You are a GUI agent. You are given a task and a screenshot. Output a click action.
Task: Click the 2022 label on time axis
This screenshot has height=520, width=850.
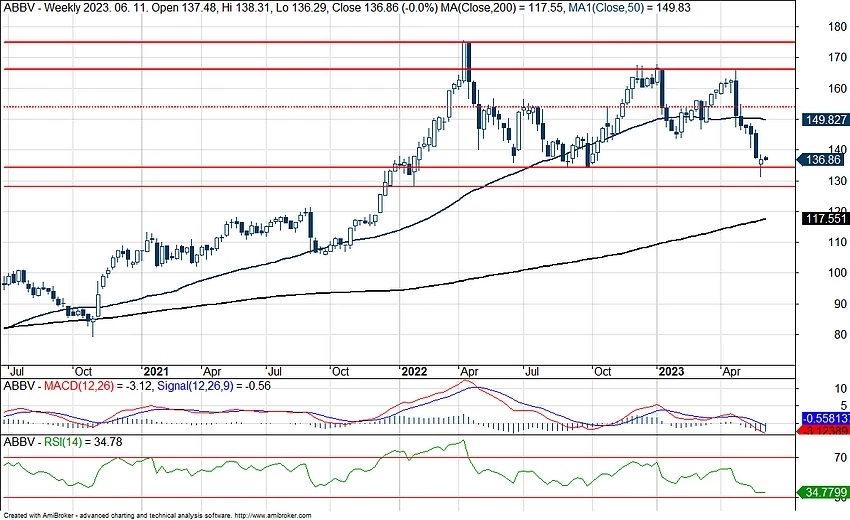(414, 371)
